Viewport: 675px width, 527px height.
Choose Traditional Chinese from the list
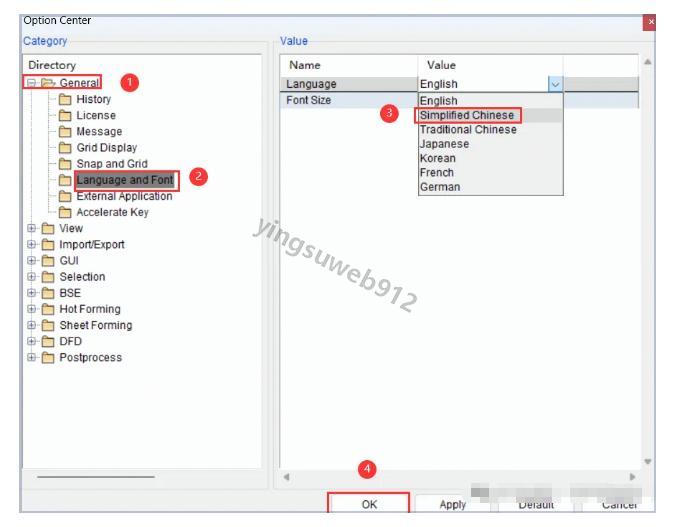click(x=490, y=130)
